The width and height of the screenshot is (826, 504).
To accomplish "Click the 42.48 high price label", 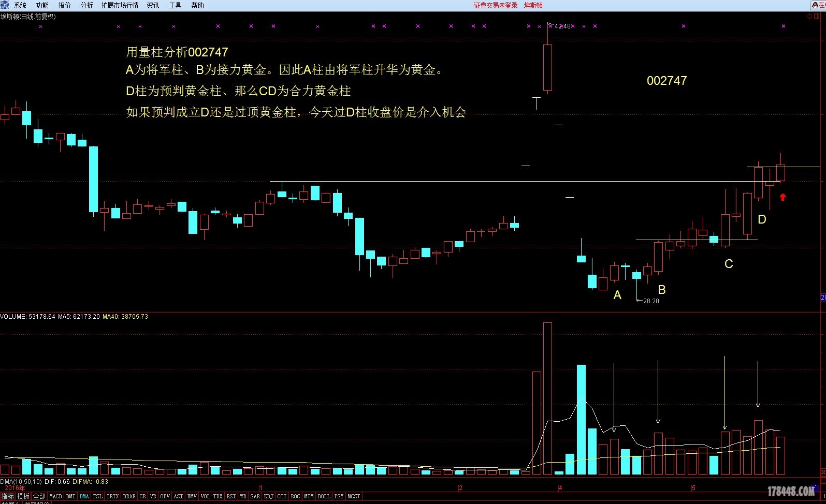I will coord(562,26).
